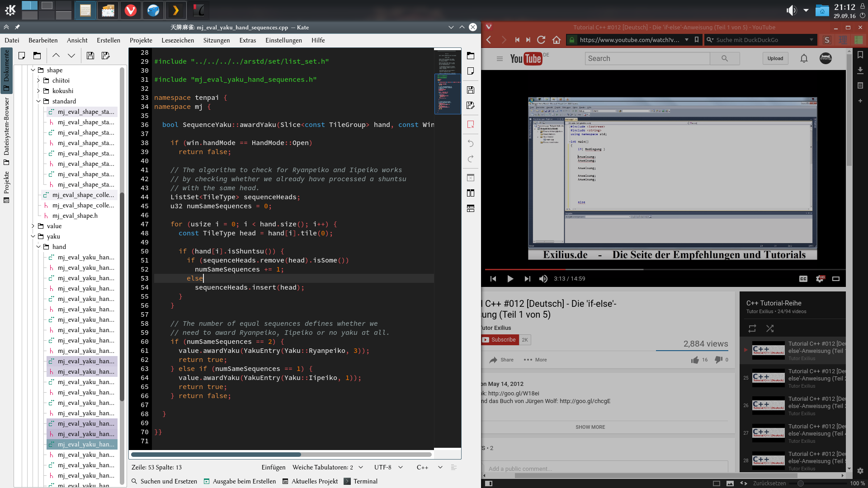Mute the YouTube video volume

coord(543,279)
